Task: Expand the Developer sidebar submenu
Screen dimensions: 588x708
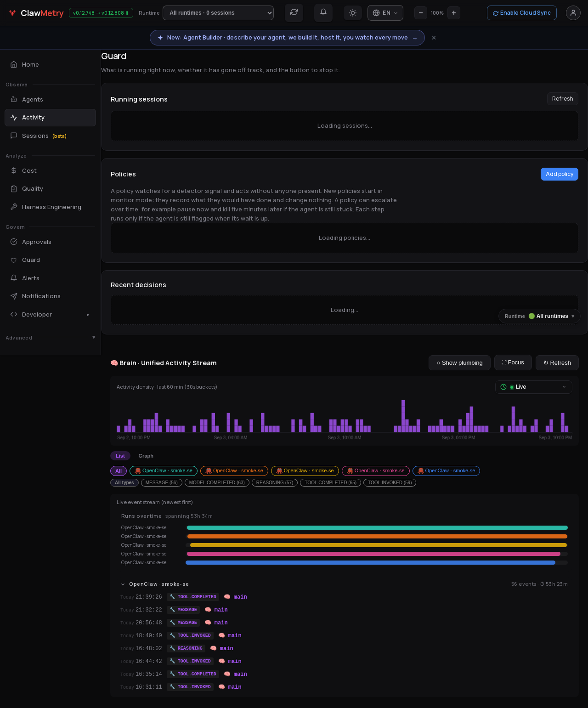Action: click(x=50, y=315)
